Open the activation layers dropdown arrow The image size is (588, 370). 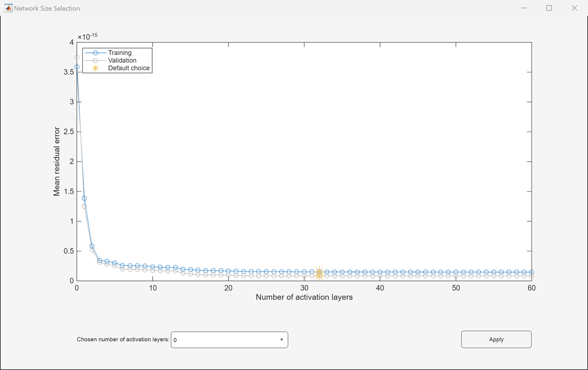click(x=282, y=340)
